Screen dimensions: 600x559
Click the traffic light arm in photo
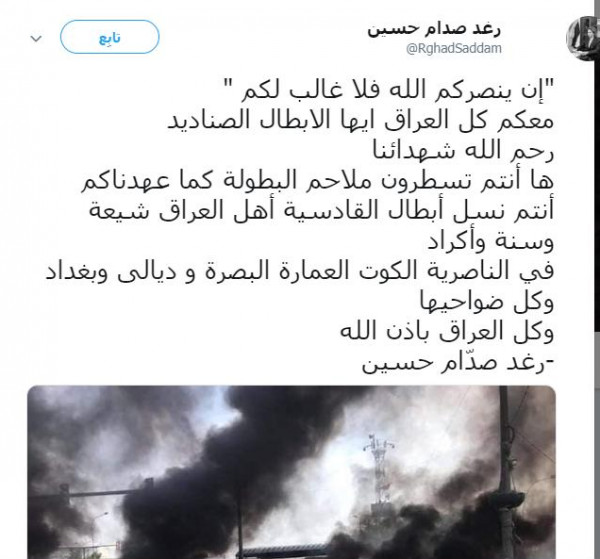[92, 492]
